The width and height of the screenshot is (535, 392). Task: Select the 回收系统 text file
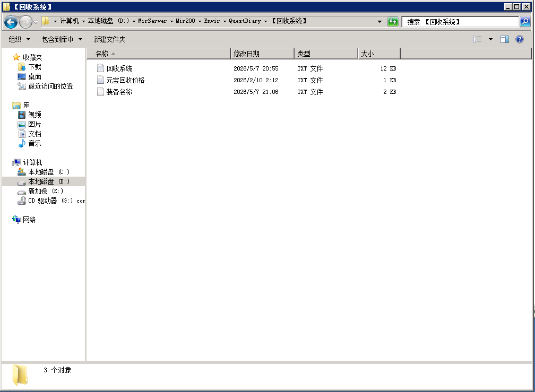click(x=119, y=68)
